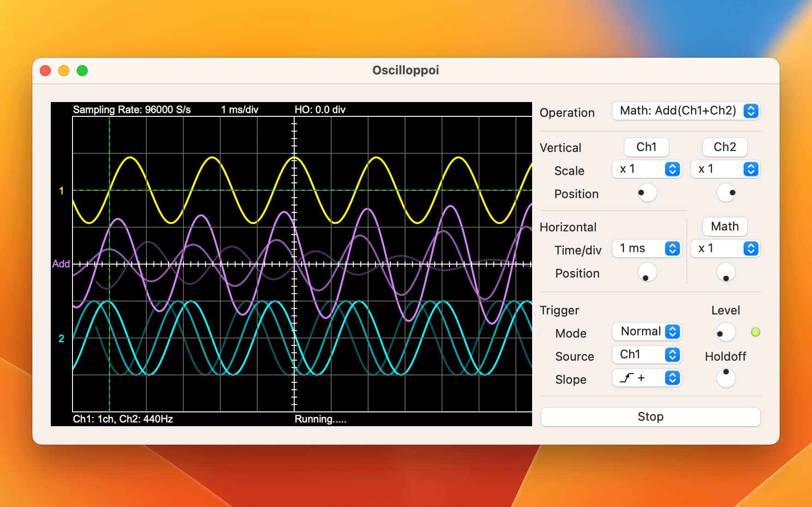This screenshot has height=507, width=812.
Task: Toggle the Math channel button
Action: (x=725, y=227)
